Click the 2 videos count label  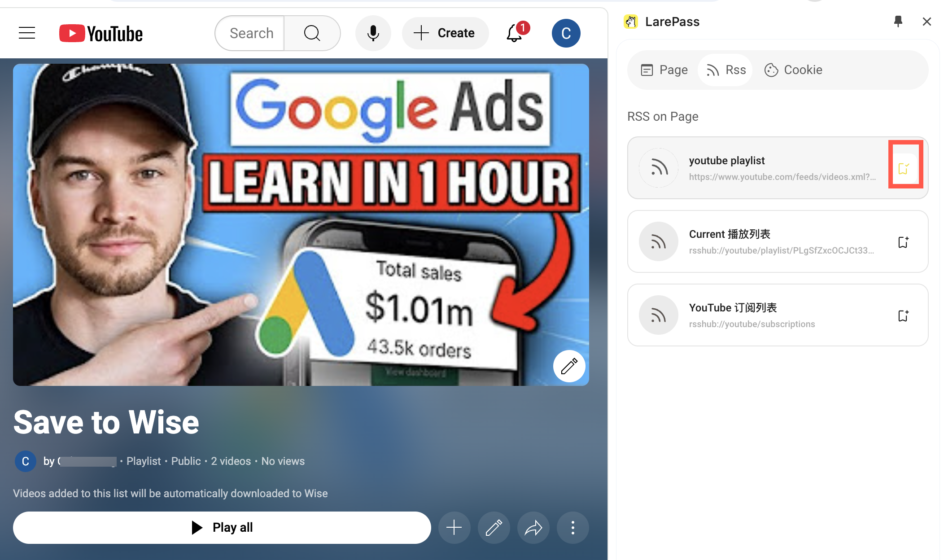(231, 461)
